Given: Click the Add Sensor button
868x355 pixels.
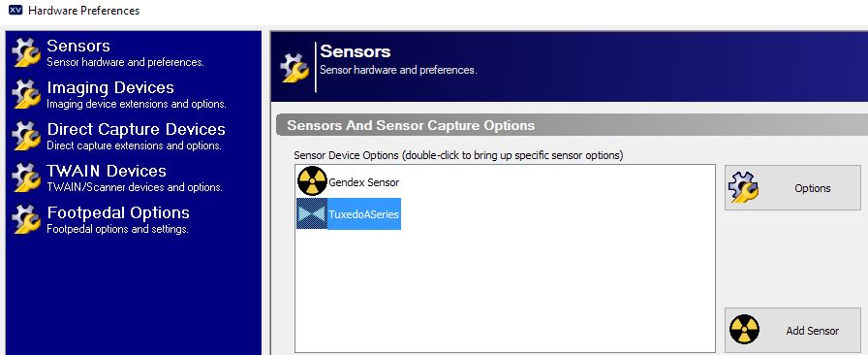Looking at the screenshot, I should [792, 331].
